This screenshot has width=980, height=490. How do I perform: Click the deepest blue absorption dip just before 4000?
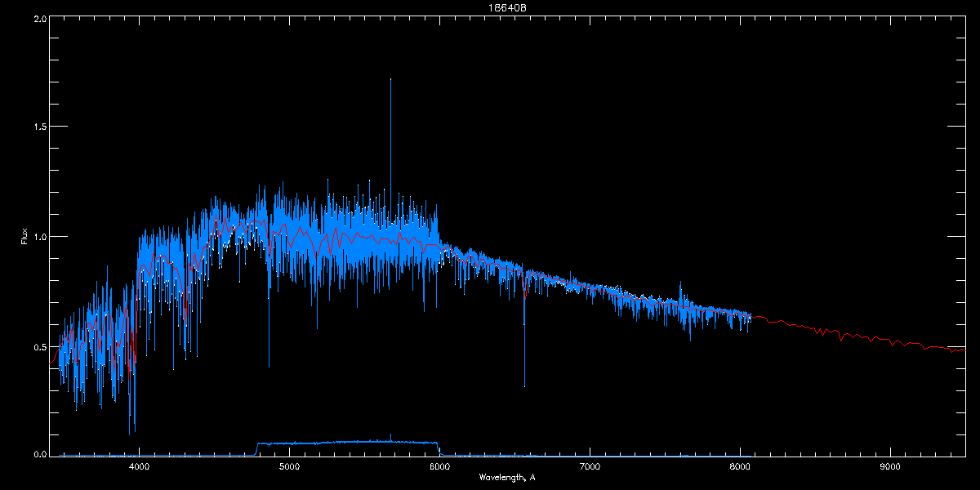pyautogui.click(x=129, y=433)
